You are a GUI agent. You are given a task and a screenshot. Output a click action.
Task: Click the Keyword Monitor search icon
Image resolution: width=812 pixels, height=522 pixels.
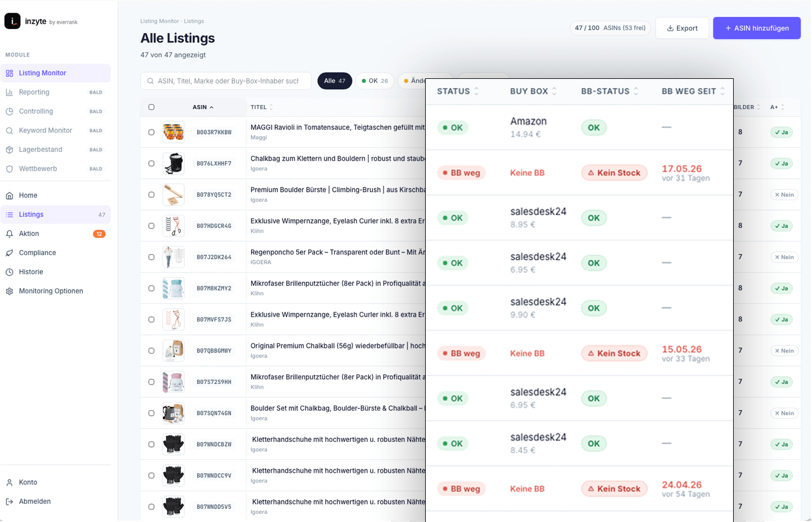9,130
